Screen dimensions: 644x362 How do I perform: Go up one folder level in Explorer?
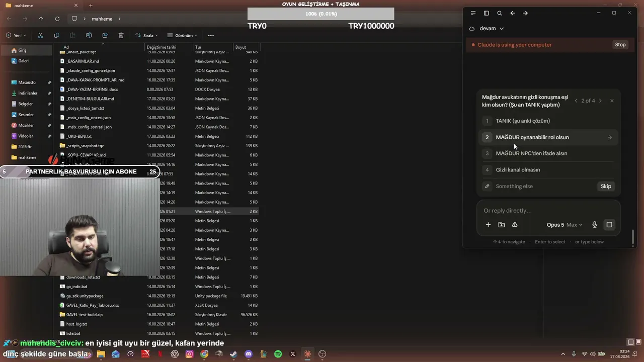[41, 19]
